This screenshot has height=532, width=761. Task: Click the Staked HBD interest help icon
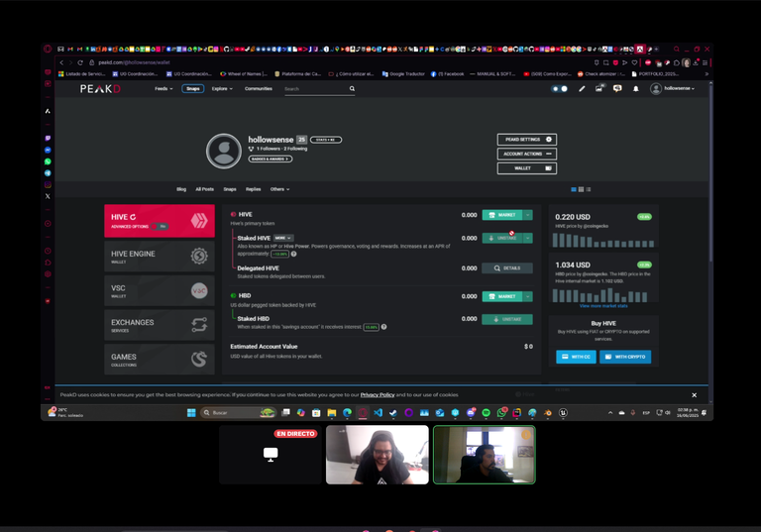point(383,327)
